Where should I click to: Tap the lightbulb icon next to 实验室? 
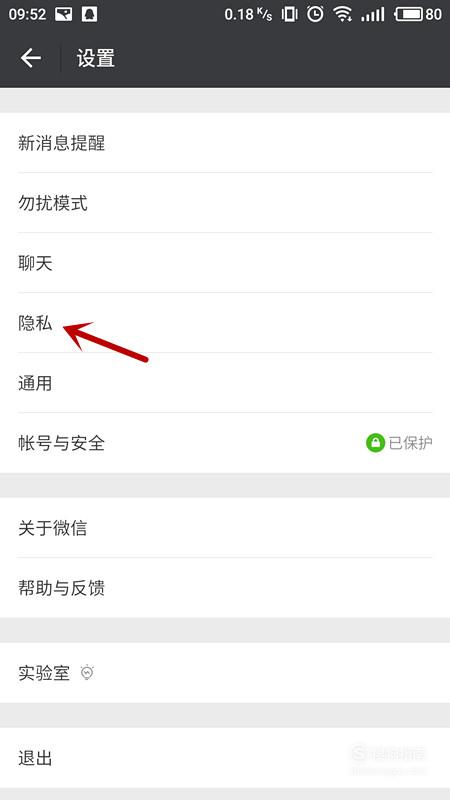point(87,672)
